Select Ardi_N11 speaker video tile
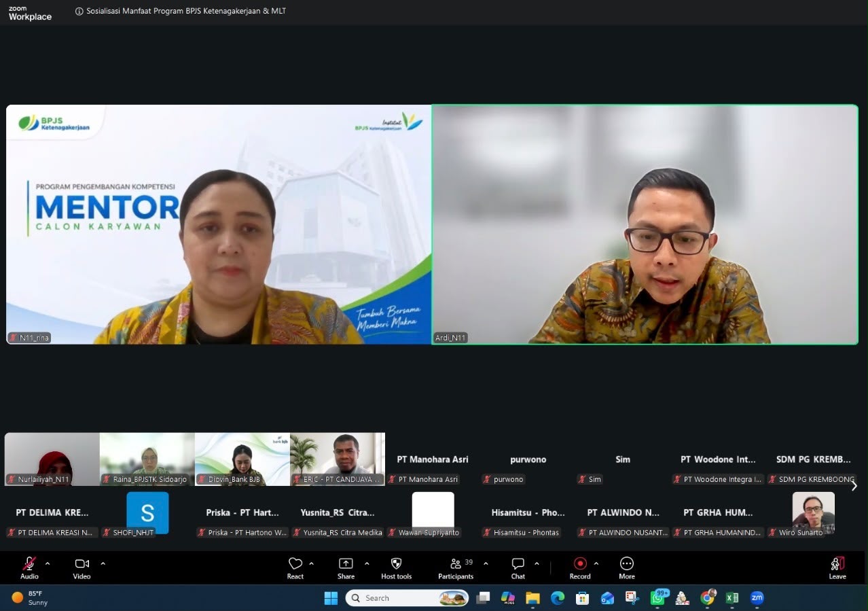This screenshot has height=611, width=868. click(645, 224)
